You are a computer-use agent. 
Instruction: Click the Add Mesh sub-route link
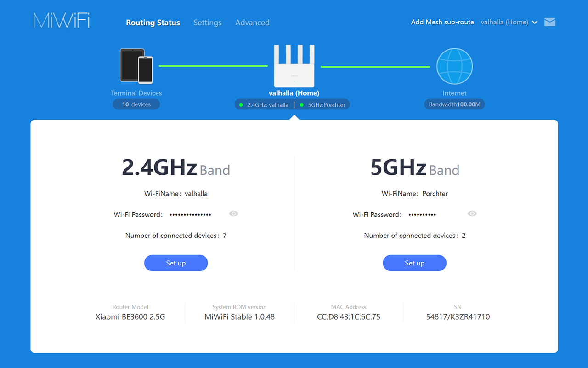[x=442, y=22]
